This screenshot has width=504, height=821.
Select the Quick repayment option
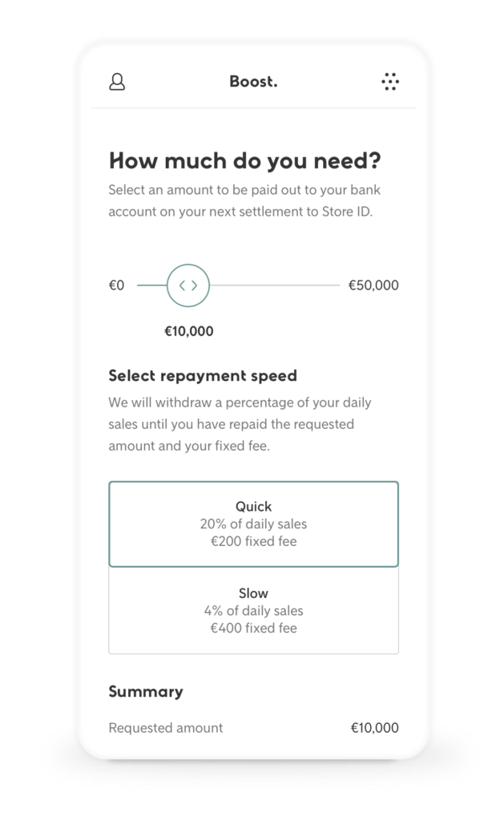(253, 524)
